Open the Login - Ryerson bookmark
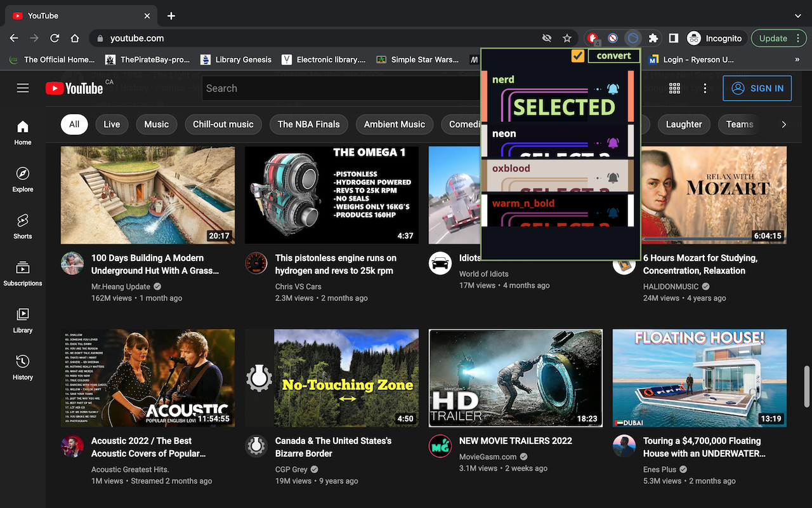 [x=691, y=60]
